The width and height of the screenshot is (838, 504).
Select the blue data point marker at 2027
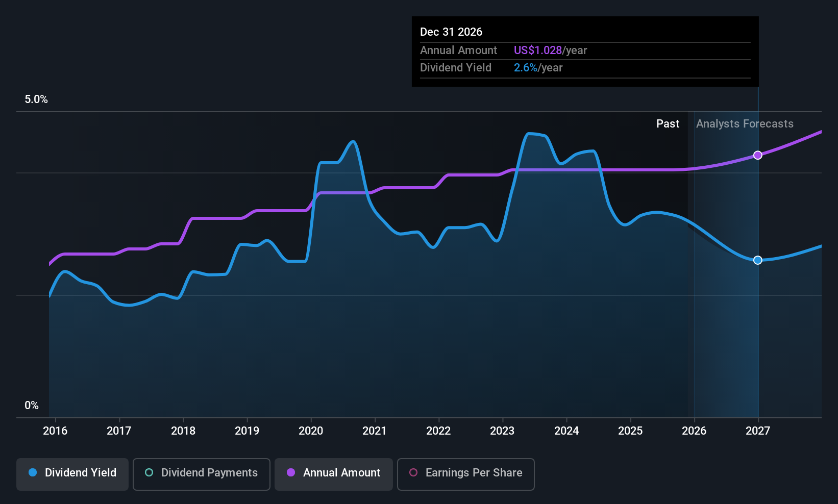758,260
